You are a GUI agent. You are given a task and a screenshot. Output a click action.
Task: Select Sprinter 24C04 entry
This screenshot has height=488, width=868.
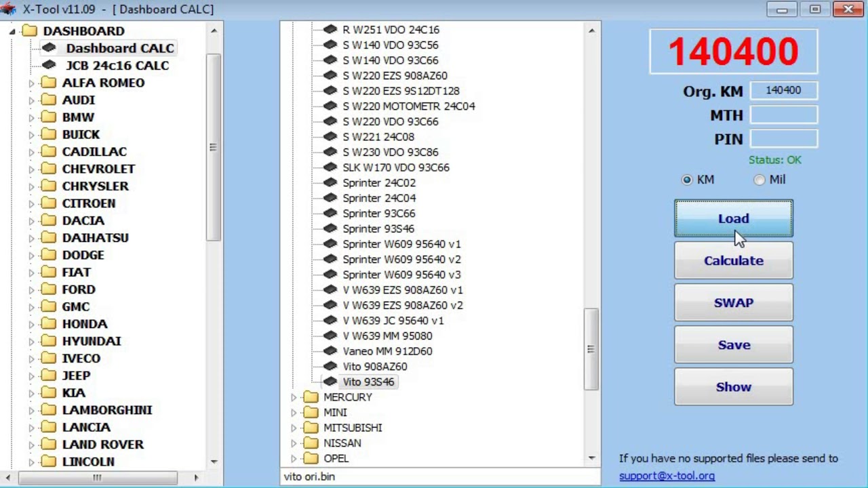click(379, 198)
